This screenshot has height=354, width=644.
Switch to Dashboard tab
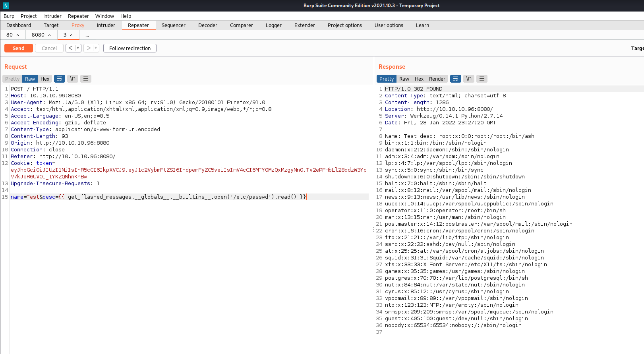[x=19, y=25]
